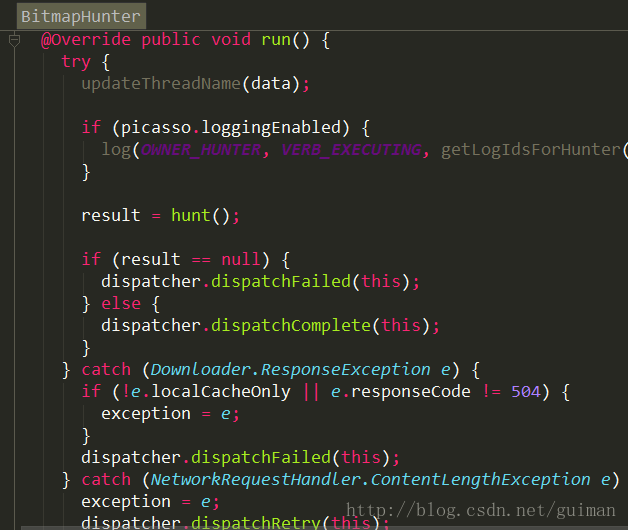628x530 pixels.
Task: Click the dispatchComplete call
Action: (x=291, y=326)
